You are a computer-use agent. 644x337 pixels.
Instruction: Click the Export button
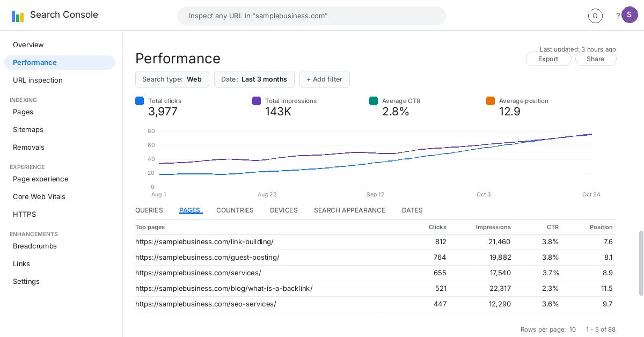click(x=548, y=59)
